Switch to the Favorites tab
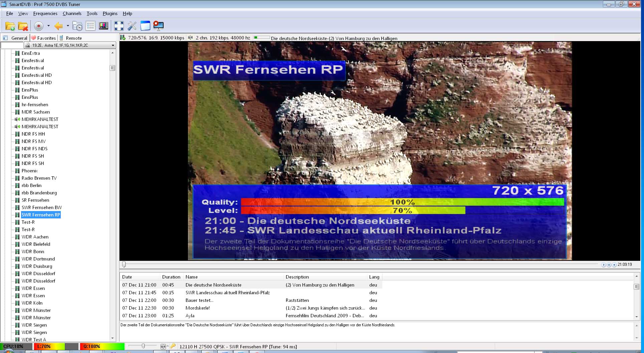The height and width of the screenshot is (353, 644). click(43, 38)
